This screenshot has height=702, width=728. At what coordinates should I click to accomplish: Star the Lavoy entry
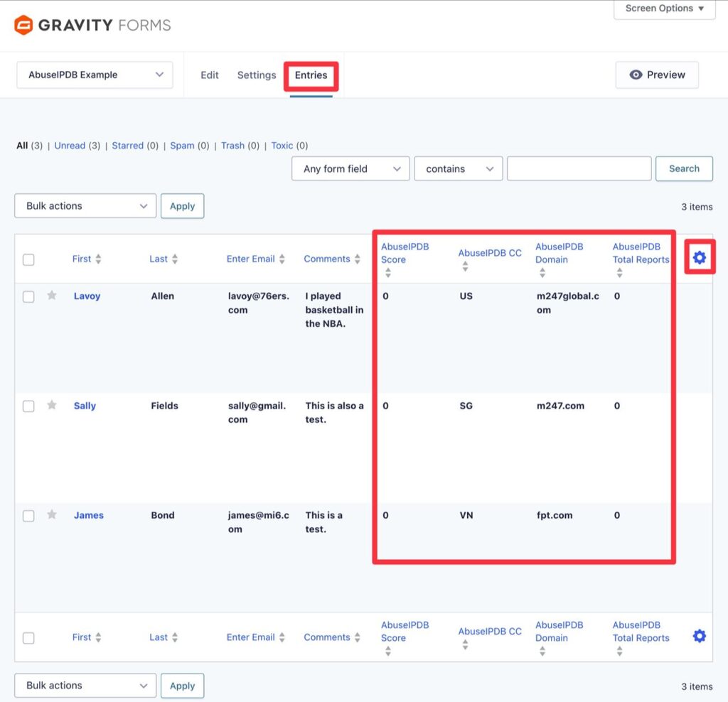coord(52,295)
